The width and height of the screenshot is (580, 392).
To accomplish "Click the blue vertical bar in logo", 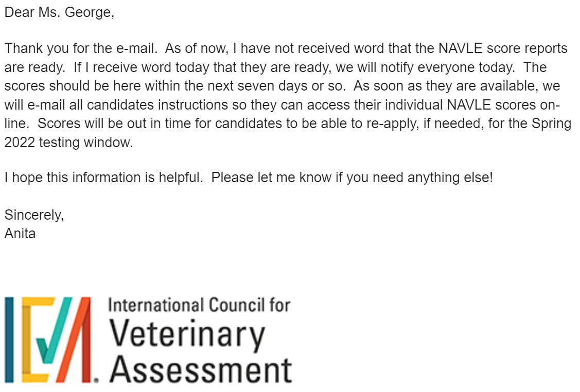I will [10, 340].
